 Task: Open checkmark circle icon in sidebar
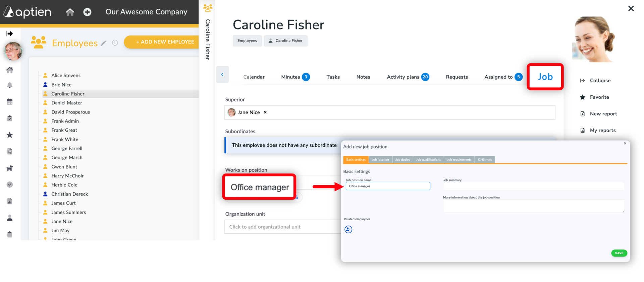pyautogui.click(x=10, y=184)
